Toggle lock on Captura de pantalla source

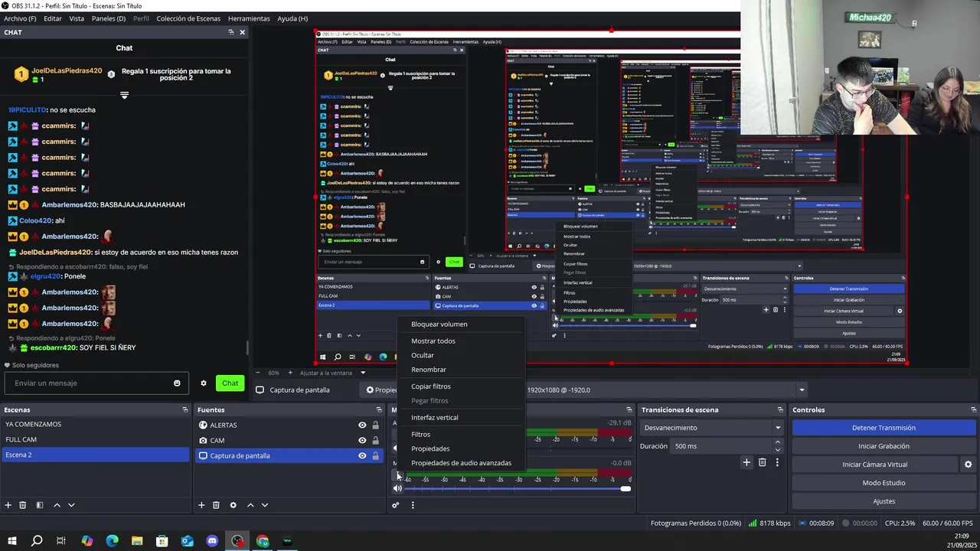coord(375,455)
